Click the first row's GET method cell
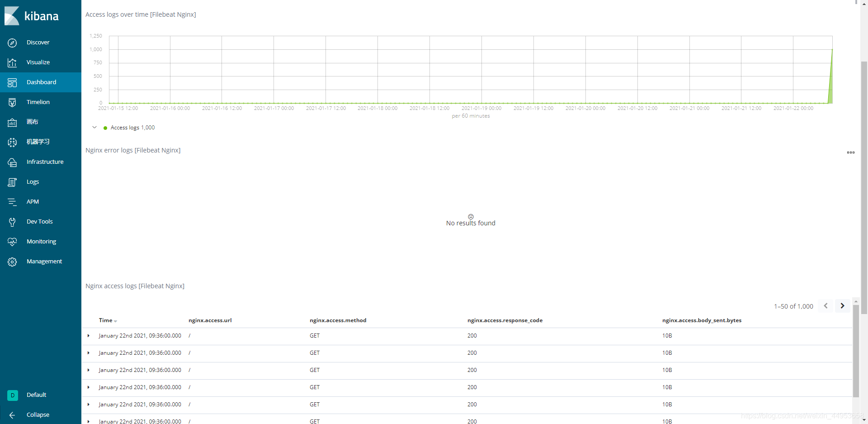 315,336
